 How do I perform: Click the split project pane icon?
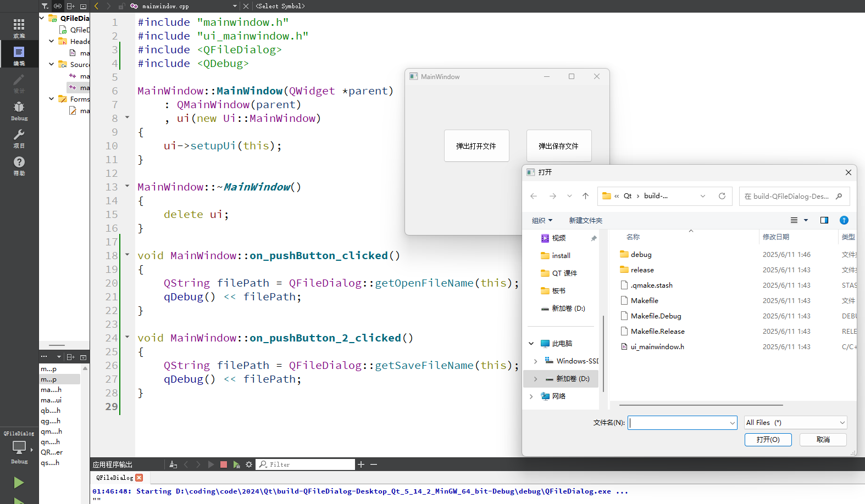pyautogui.click(x=71, y=6)
